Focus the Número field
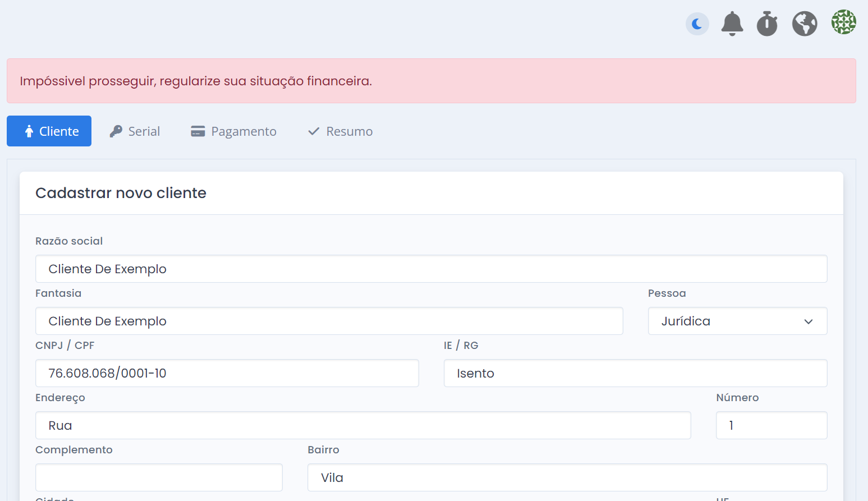This screenshot has height=501, width=868. pos(771,425)
